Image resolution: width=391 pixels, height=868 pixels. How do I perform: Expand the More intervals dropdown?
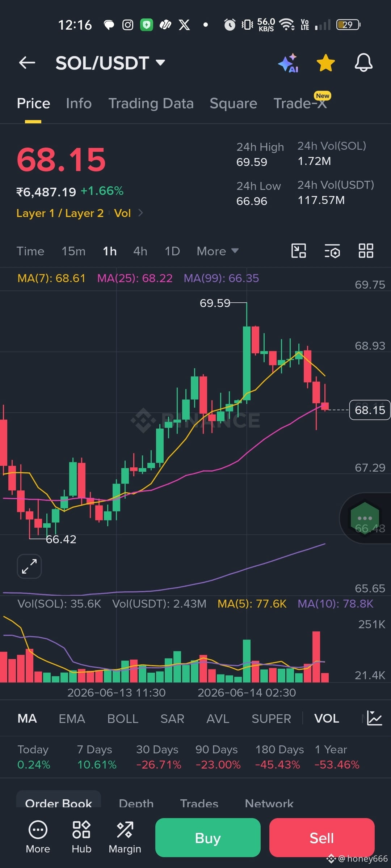[x=218, y=251]
